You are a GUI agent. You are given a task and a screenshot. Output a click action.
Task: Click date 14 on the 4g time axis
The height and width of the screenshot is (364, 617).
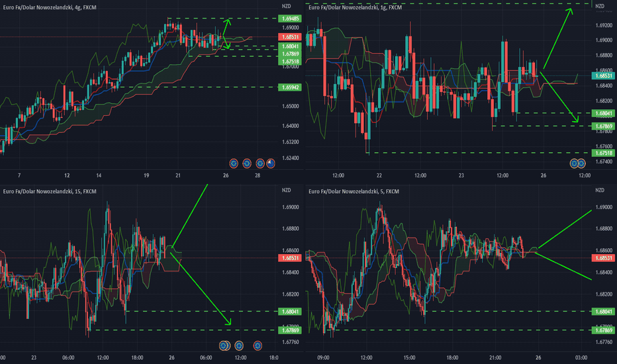pyautogui.click(x=99, y=175)
